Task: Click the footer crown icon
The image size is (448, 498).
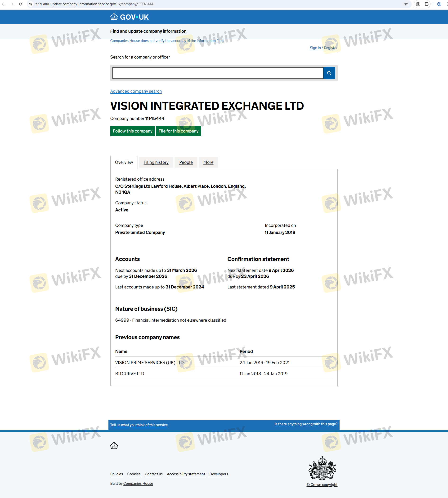Action: pos(114,445)
